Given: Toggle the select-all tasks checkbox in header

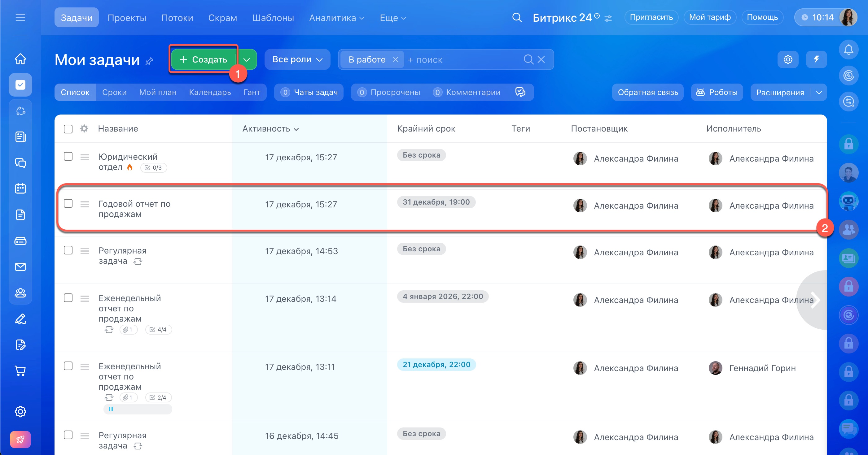Looking at the screenshot, I should click(68, 129).
